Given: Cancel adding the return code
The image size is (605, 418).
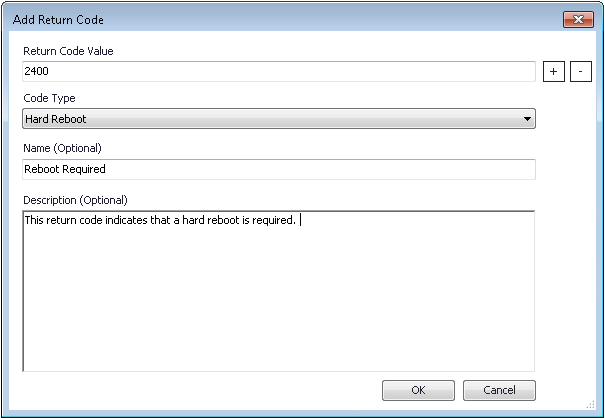Looking at the screenshot, I should (x=499, y=390).
